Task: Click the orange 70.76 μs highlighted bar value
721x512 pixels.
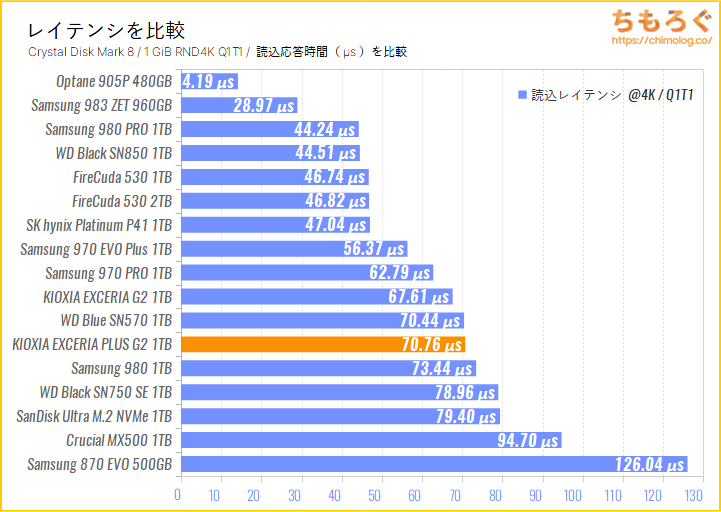Action: click(x=431, y=345)
